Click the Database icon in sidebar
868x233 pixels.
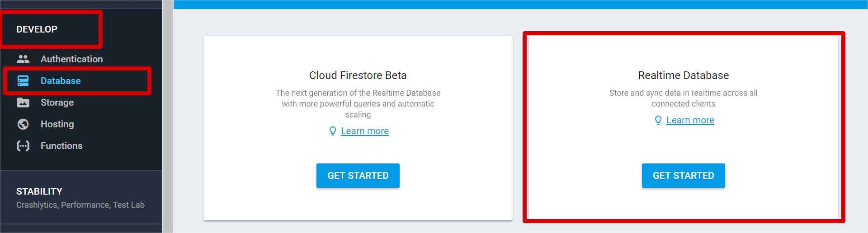[23, 81]
